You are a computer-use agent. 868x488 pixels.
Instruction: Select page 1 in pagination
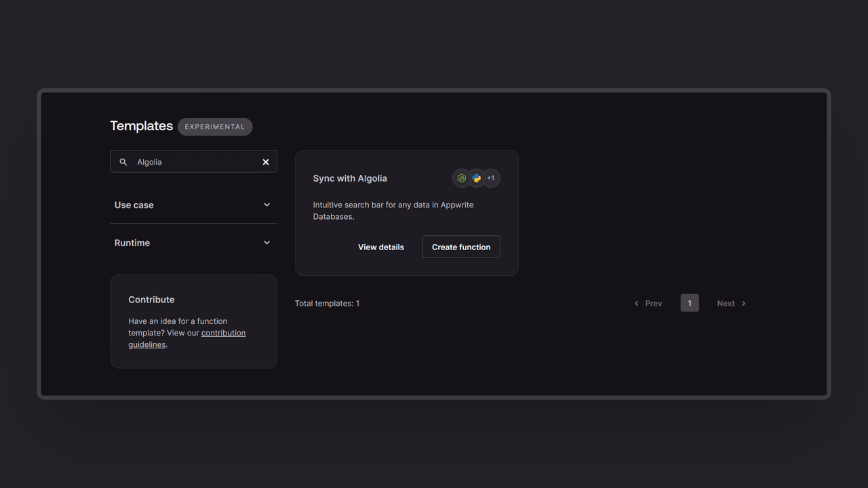coord(690,303)
